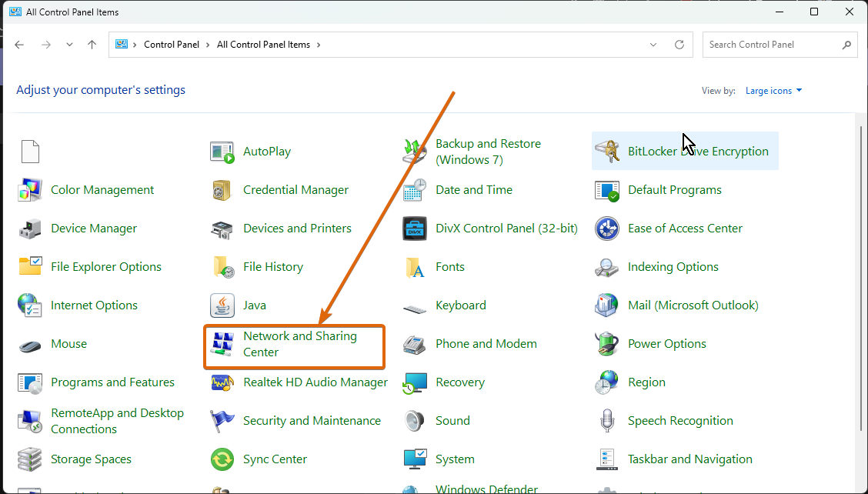Open the Network and Sharing Center icon
The image size is (868, 494).
(x=222, y=344)
